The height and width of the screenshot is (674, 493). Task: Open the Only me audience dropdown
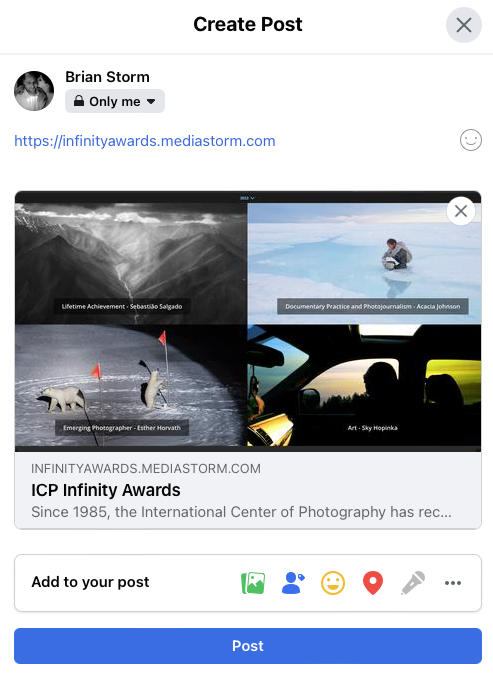(115, 101)
